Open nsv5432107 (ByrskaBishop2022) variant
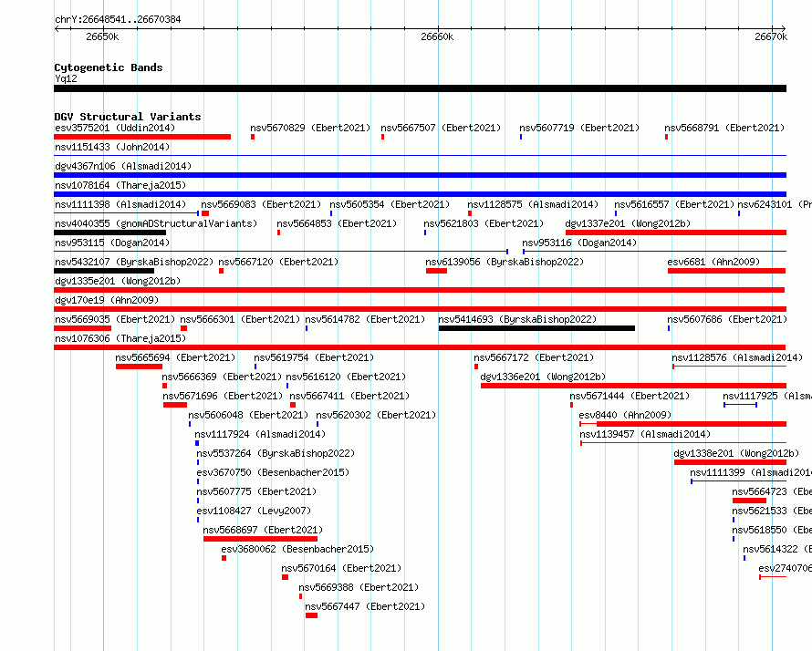 134,262
